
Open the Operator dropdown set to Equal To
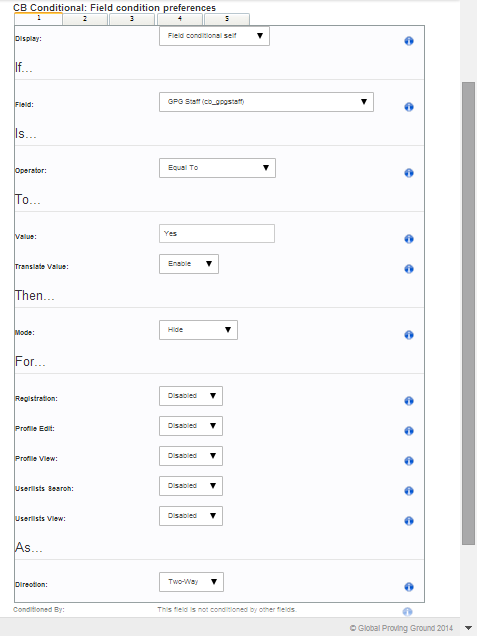217,168
